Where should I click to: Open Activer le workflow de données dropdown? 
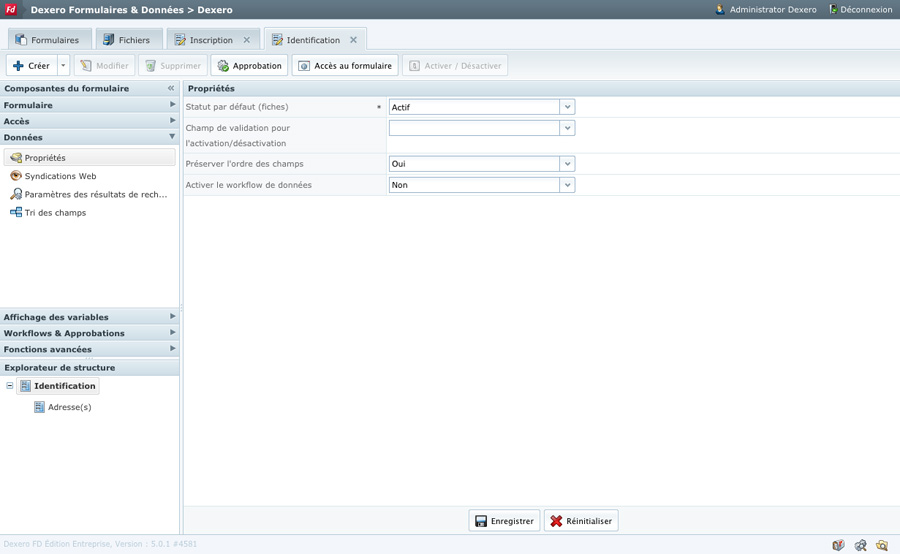pos(567,185)
